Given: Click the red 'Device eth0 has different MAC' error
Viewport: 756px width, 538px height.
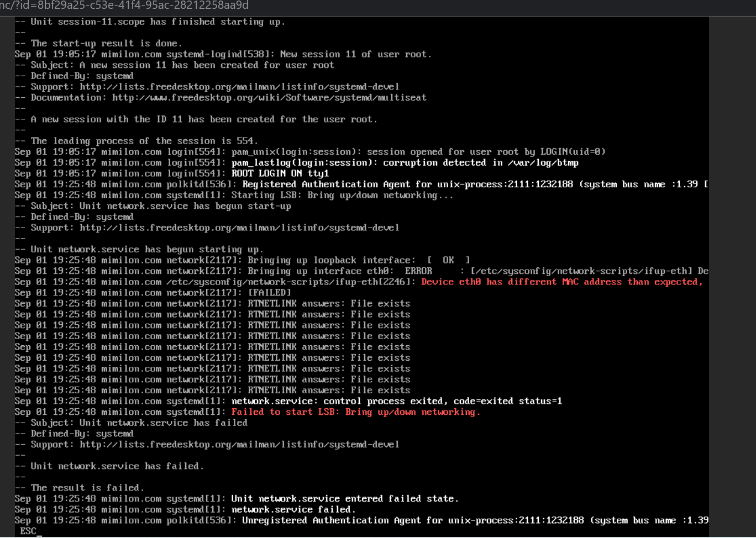Looking at the screenshot, I should tap(562, 282).
